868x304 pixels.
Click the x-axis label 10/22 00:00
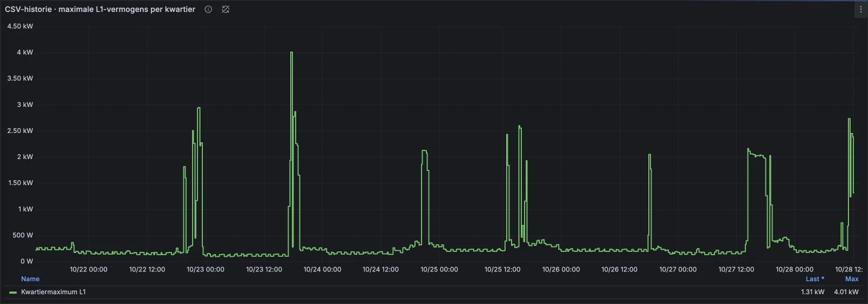point(88,269)
